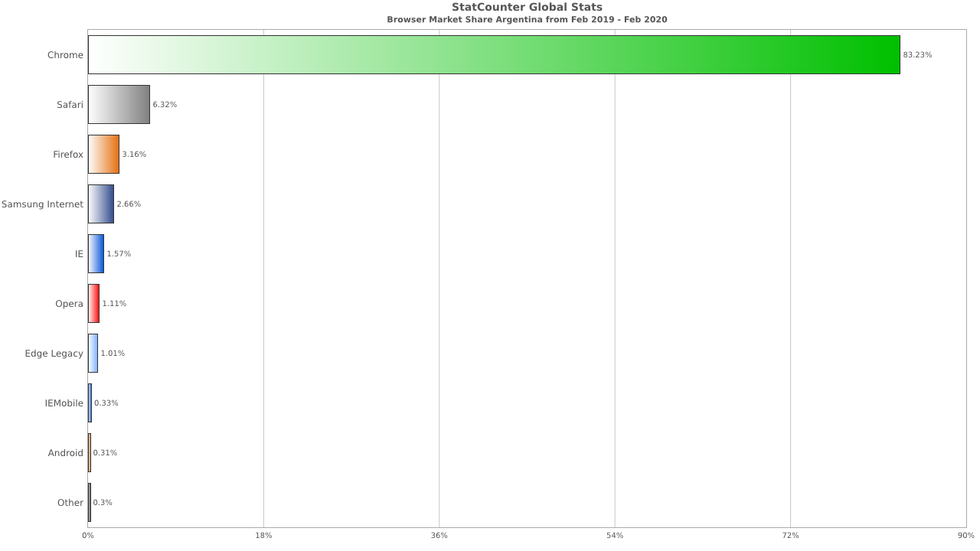Click the 0% x-axis tick label

pyautogui.click(x=87, y=536)
